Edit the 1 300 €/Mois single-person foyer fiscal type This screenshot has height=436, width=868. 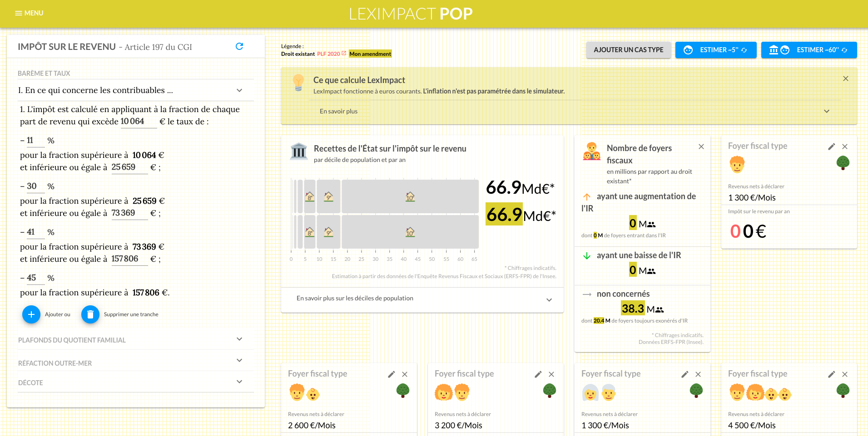(x=831, y=147)
